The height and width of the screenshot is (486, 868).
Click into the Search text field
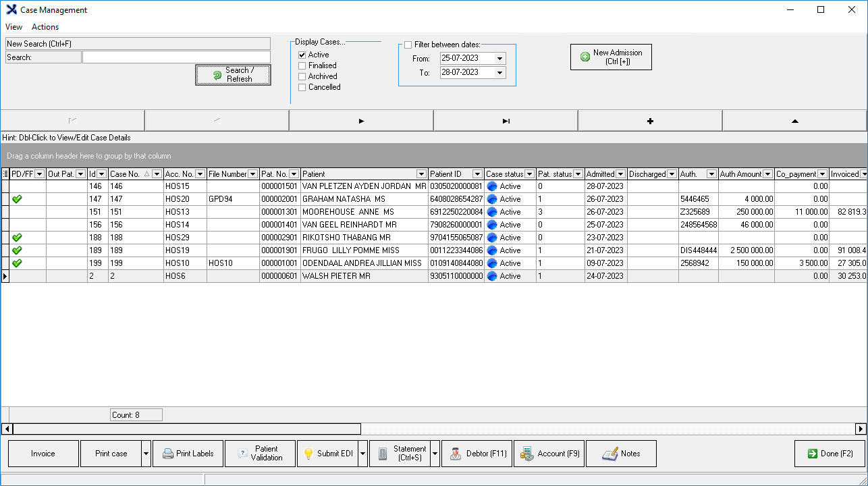pos(176,57)
